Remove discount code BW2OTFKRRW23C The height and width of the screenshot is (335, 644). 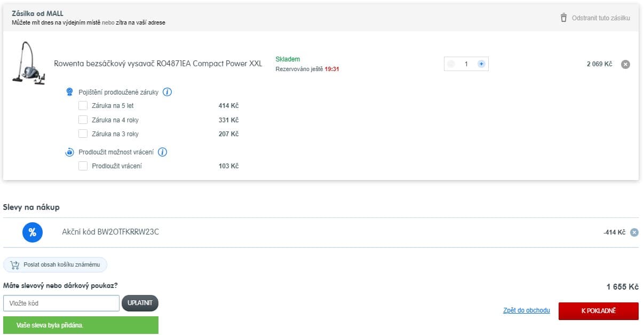tap(634, 232)
